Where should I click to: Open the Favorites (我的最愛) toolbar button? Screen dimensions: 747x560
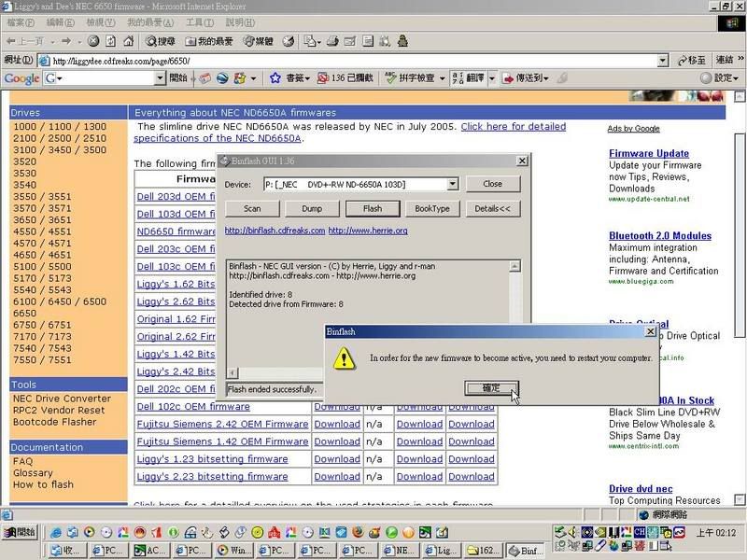coord(209,41)
